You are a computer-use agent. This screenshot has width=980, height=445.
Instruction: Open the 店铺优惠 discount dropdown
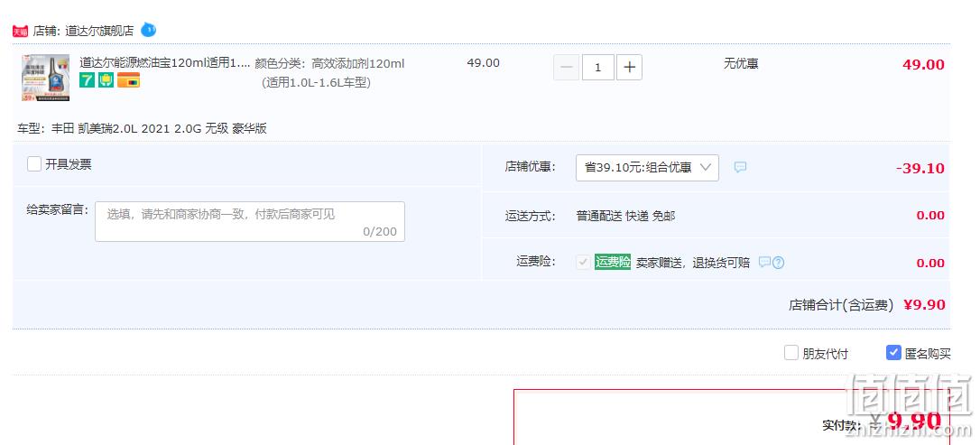647,168
